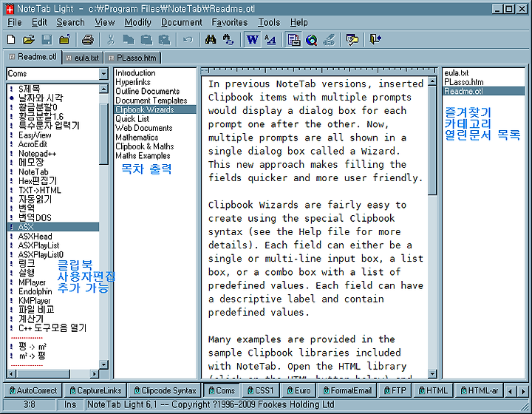This screenshot has width=532, height=414.
Task: Click the New Document toolbar icon
Action: coord(11,40)
